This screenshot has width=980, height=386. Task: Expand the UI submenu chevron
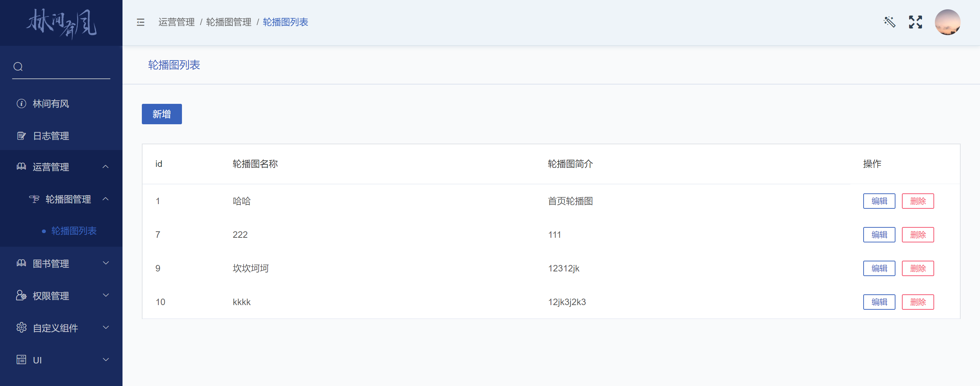(106, 360)
